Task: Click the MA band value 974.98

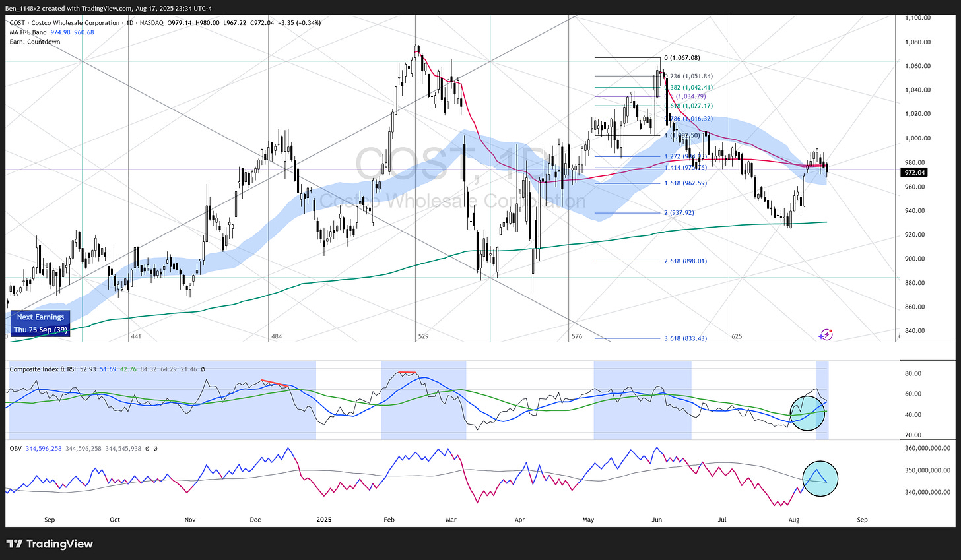Action: pos(59,32)
